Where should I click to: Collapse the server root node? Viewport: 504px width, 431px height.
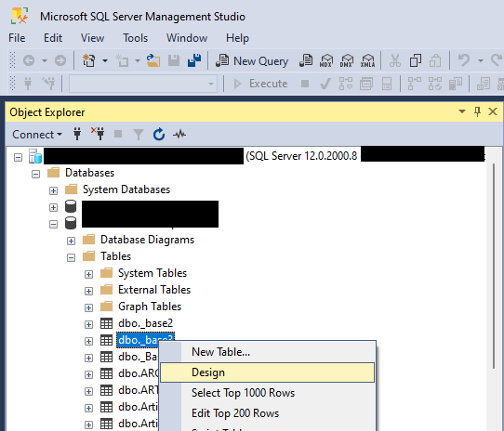click(x=19, y=157)
